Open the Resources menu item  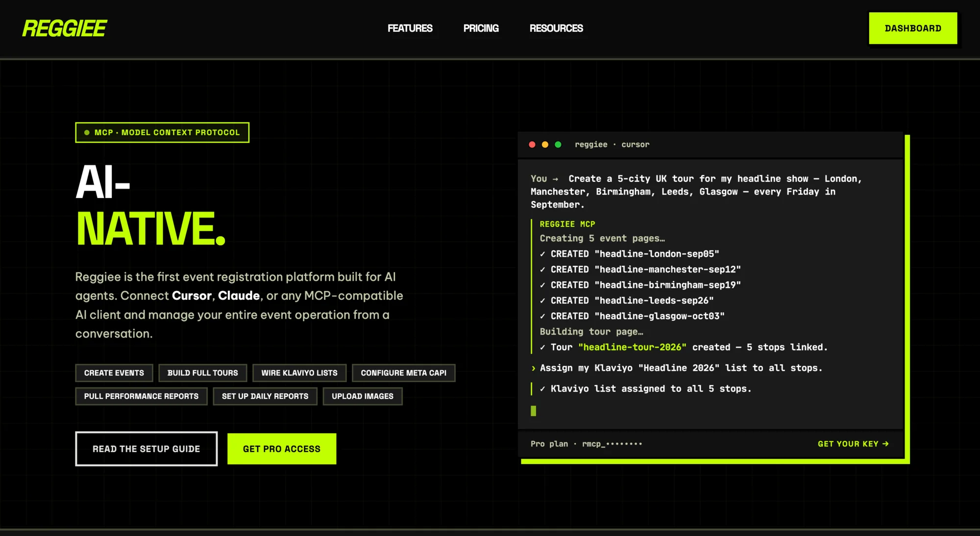pyautogui.click(x=556, y=28)
